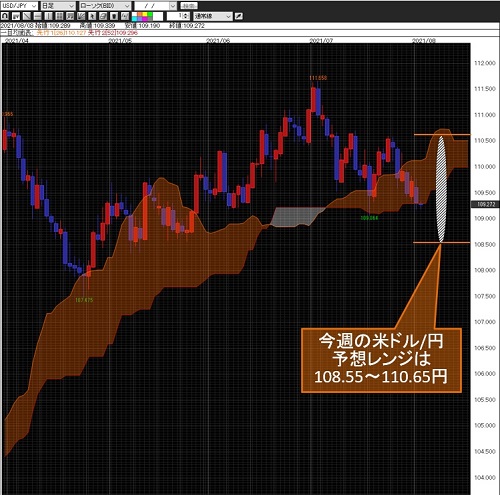
Task: Click the button next to date field
Action: point(189,6)
